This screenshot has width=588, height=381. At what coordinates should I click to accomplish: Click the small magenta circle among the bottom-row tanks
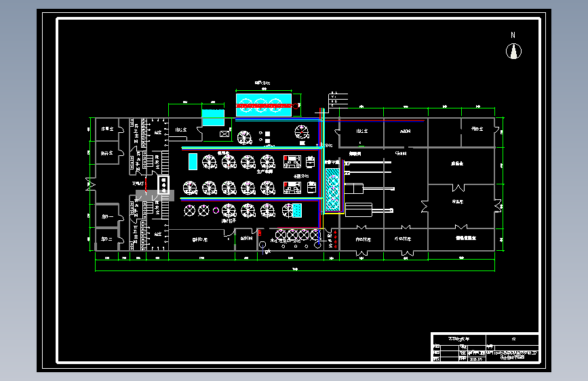216,210
